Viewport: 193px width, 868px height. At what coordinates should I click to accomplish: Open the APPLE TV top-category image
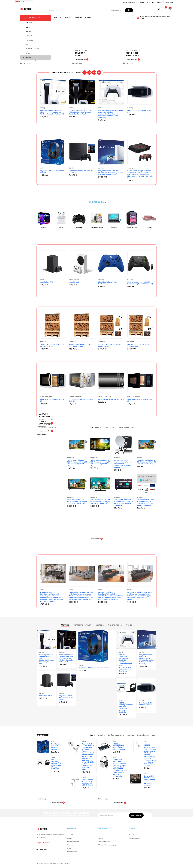point(44,218)
